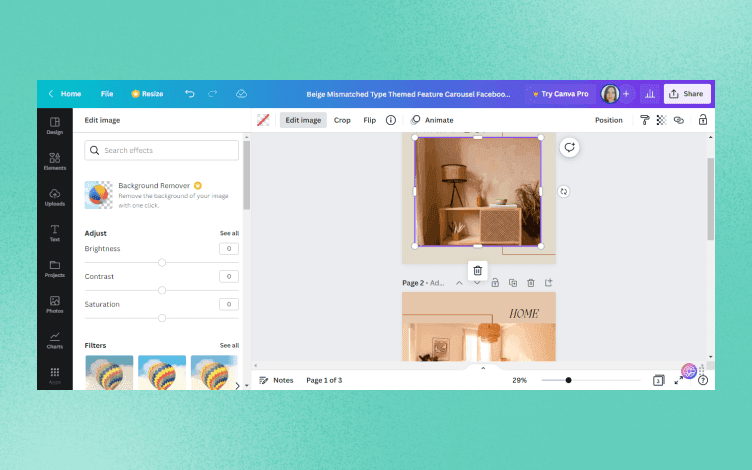This screenshot has width=752, height=470.
Task: Click See all next to Filters
Action: [229, 345]
